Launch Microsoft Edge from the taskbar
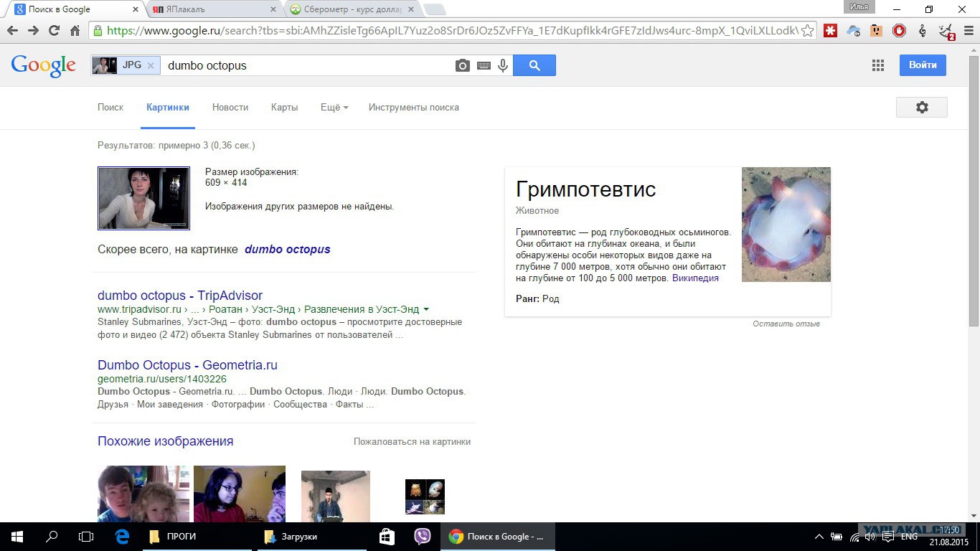The height and width of the screenshot is (551, 980). pos(122,537)
